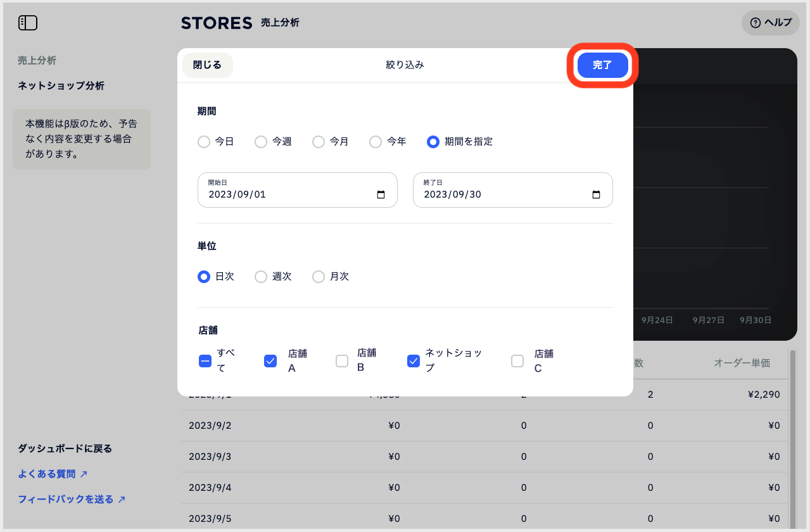This screenshot has height=532, width=810.
Task: Click the 9月30日 chart axis label
Action: pos(756,320)
